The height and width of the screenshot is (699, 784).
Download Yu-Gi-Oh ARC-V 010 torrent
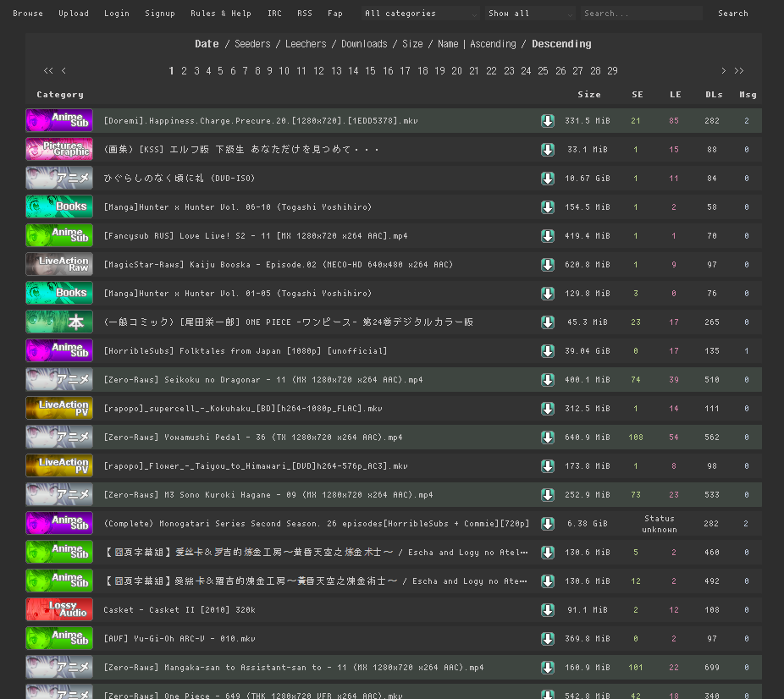coord(548,639)
